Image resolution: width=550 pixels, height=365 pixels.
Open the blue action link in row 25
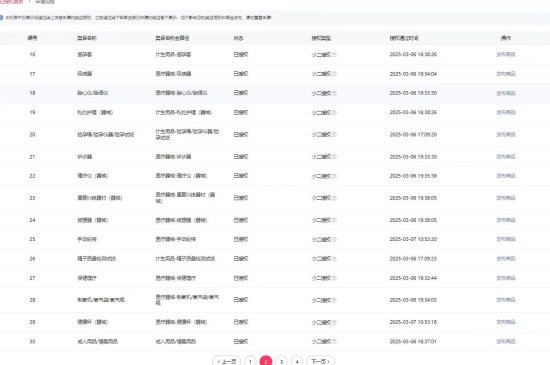click(x=506, y=239)
